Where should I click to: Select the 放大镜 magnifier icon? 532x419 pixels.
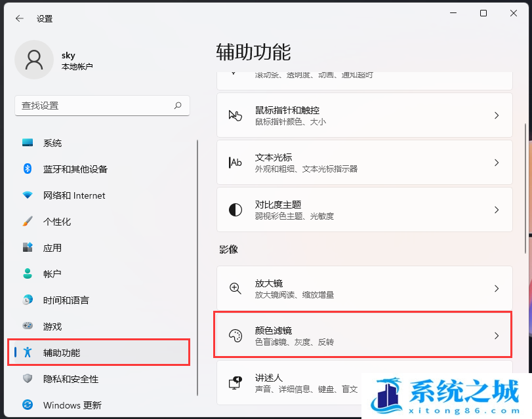coord(236,287)
